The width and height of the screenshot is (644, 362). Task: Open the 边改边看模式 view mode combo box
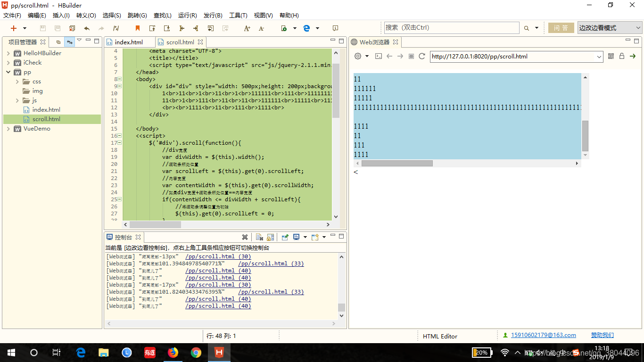tap(610, 28)
